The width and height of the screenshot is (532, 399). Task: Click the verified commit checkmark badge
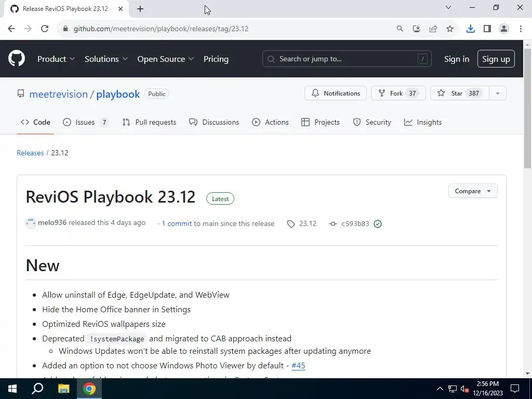[378, 224]
